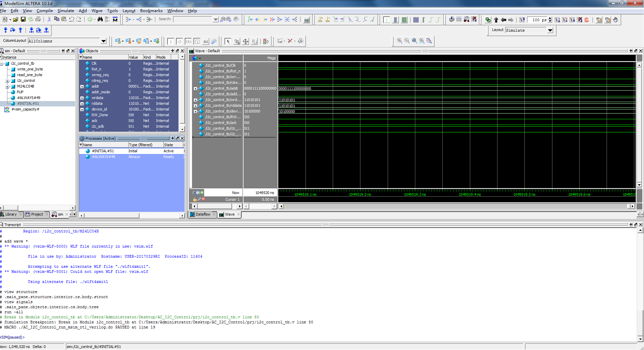Screen dimensions: 644x350
Task: Select the arrow pointer Select Mode tool
Action: 228,41
